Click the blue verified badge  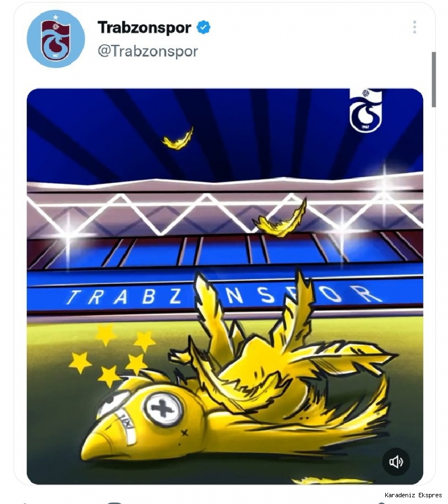coord(203,27)
